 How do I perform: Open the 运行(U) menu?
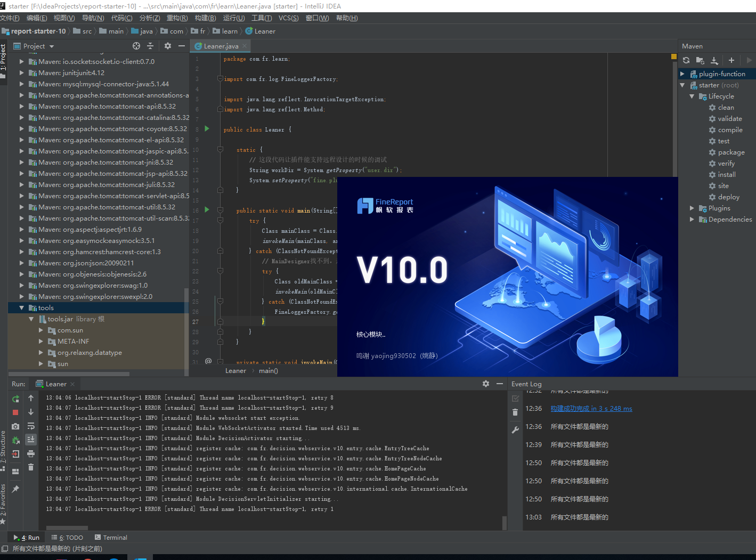(234, 18)
